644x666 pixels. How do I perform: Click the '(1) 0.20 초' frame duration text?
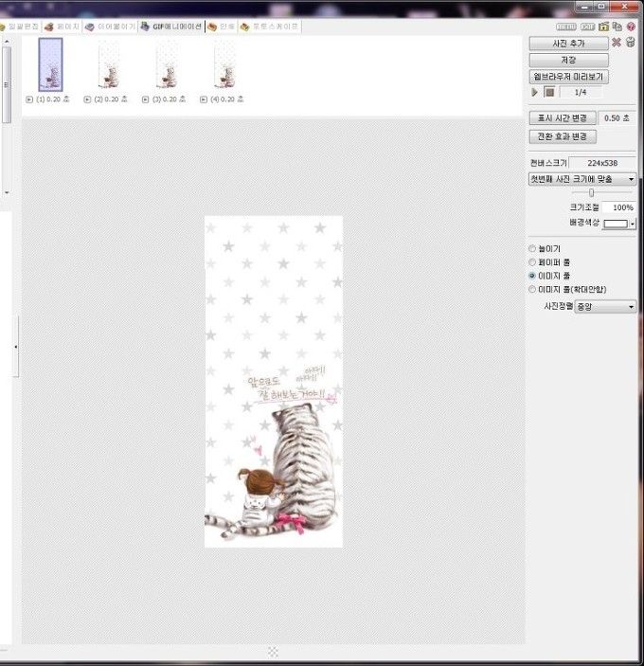53,99
